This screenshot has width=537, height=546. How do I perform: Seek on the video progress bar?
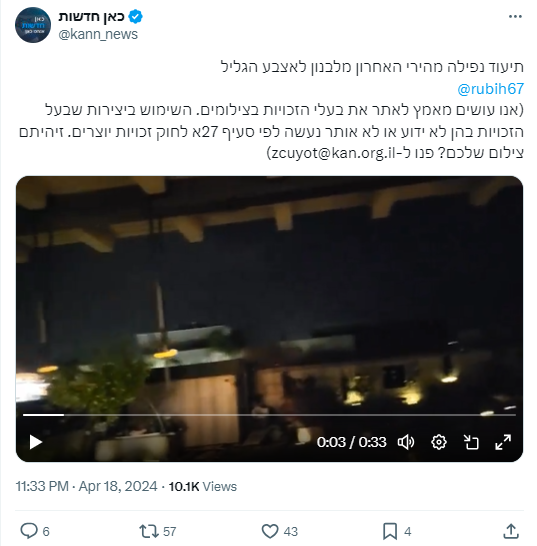(269, 415)
